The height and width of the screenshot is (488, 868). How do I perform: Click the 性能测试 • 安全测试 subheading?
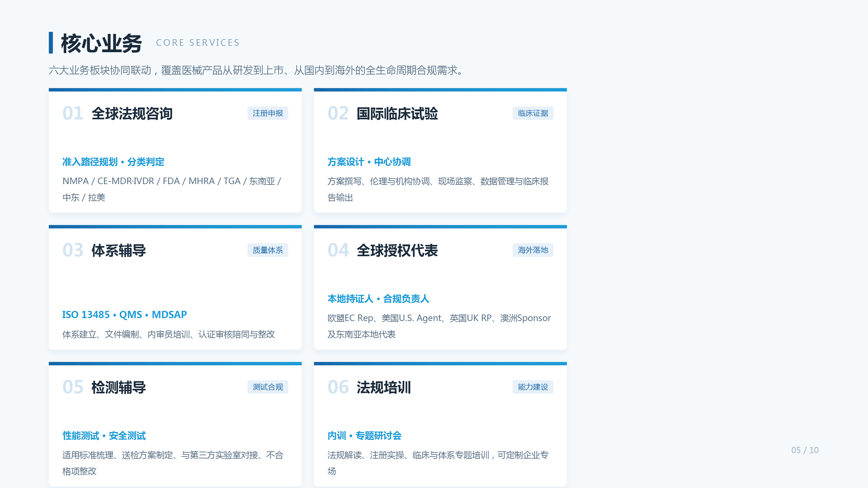click(x=104, y=435)
